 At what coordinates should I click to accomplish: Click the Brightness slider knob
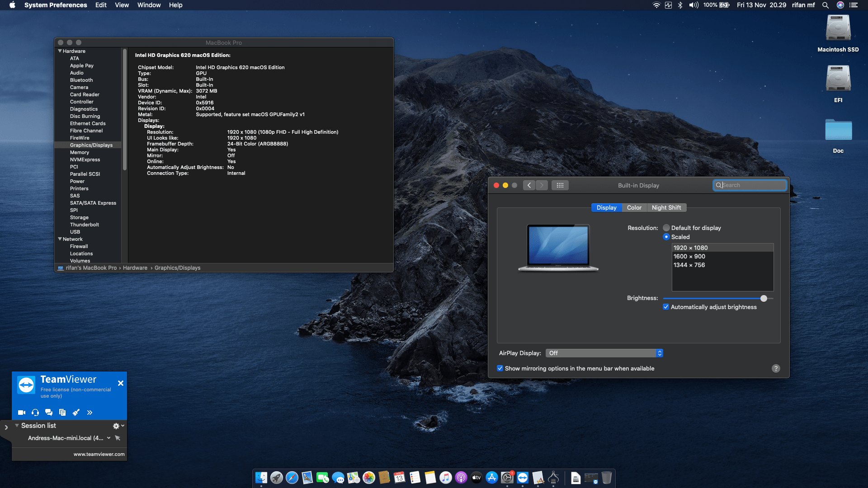click(x=764, y=298)
